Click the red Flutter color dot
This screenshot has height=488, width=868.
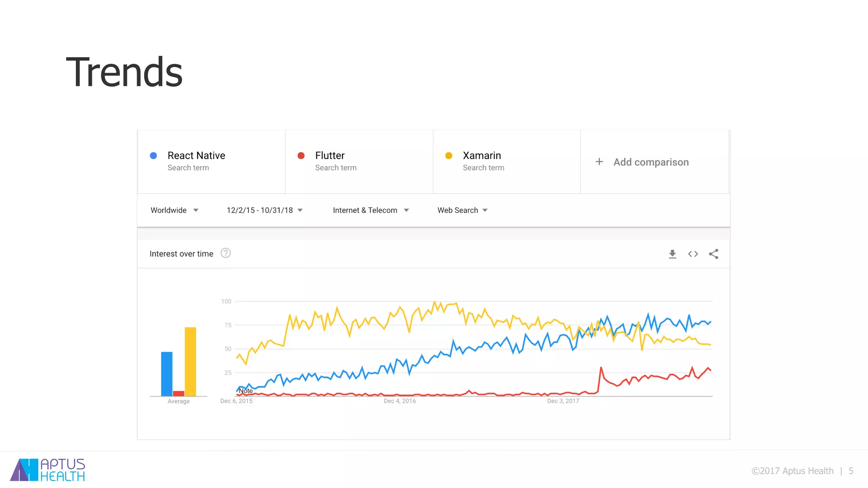pos(301,155)
